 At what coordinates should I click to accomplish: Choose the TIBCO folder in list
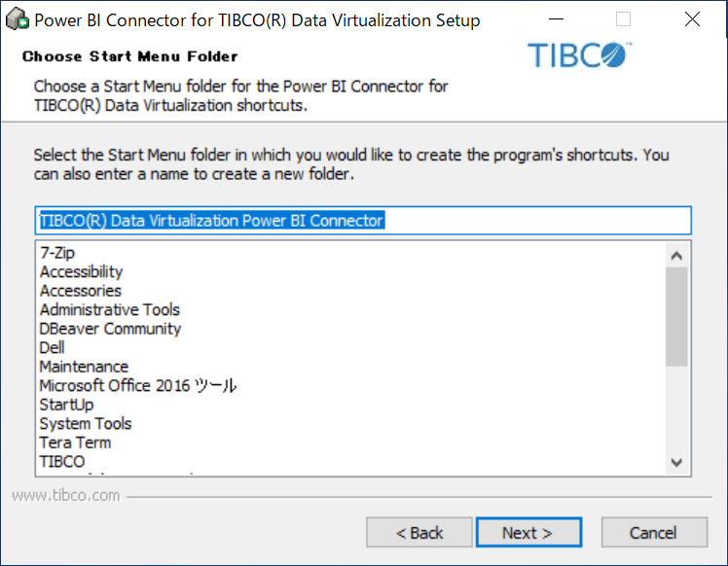pos(61,462)
